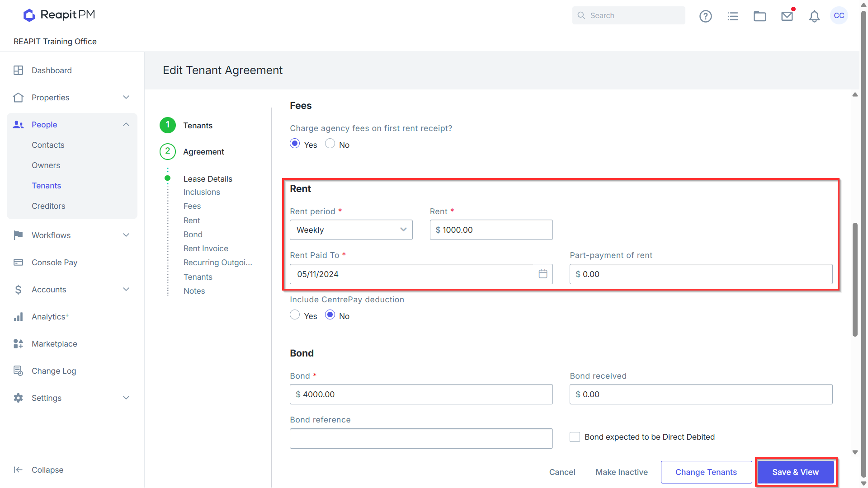Click the Save & View button
The image size is (868, 488).
point(796,472)
